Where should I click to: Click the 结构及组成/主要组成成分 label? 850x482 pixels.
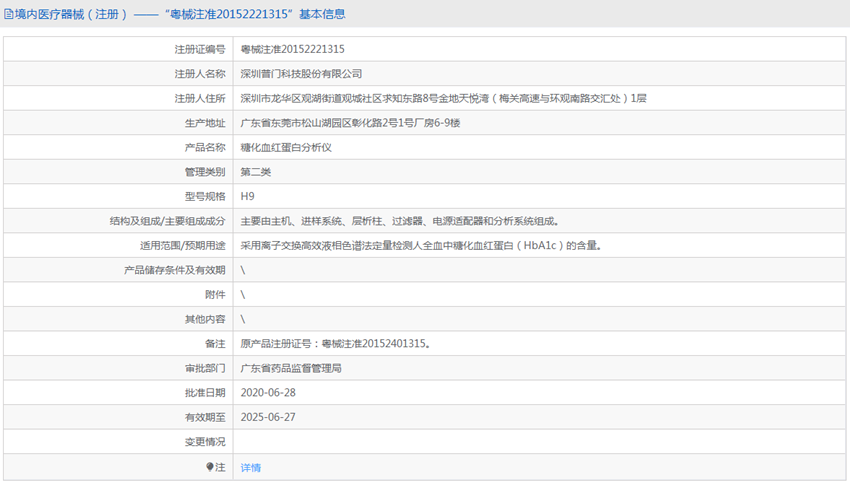168,221
